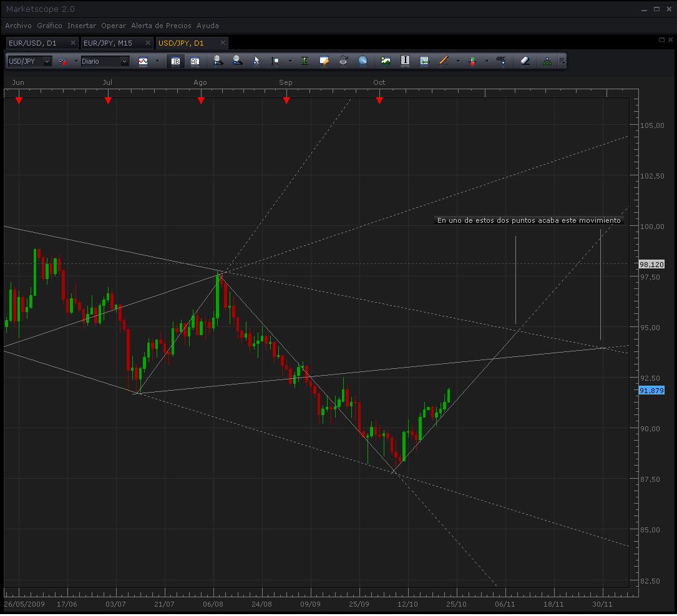The width and height of the screenshot is (677, 616).
Task: Click the add indicator icon
Action: [424, 61]
